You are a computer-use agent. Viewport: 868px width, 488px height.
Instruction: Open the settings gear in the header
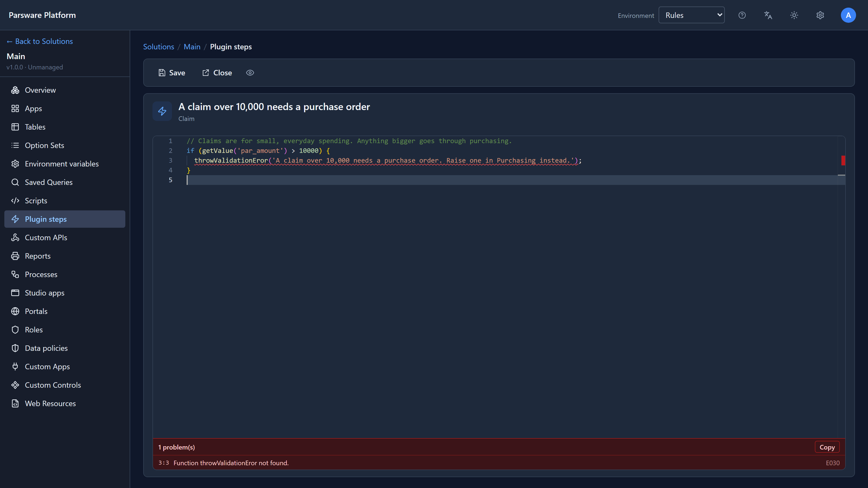tap(820, 15)
